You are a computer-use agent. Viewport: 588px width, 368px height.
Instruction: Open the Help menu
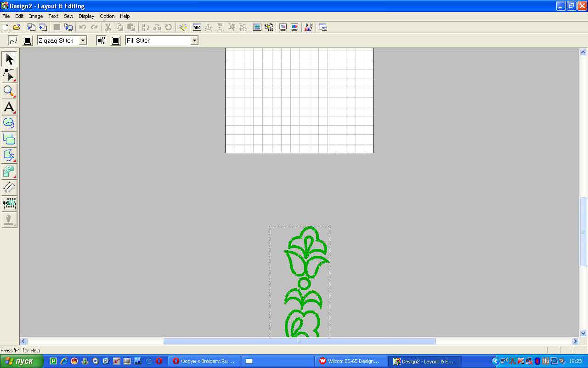coord(125,16)
